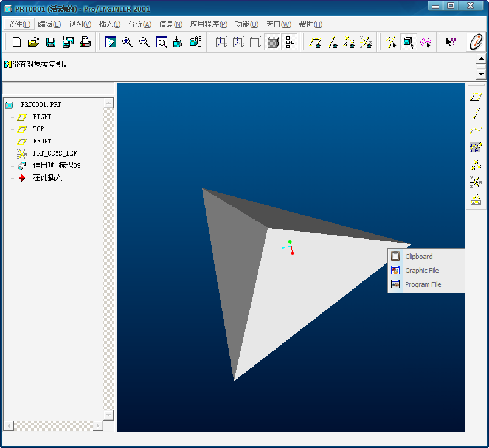The height and width of the screenshot is (448, 489).
Task: Select the 在此插入 marker
Action: pos(47,177)
